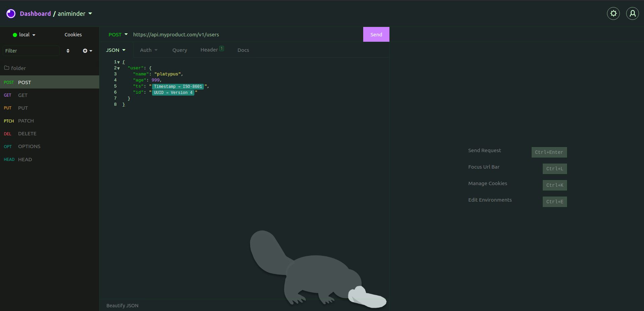Open the animinder workspace dropdown
Screen dimensions: 644x311
tap(75, 13)
